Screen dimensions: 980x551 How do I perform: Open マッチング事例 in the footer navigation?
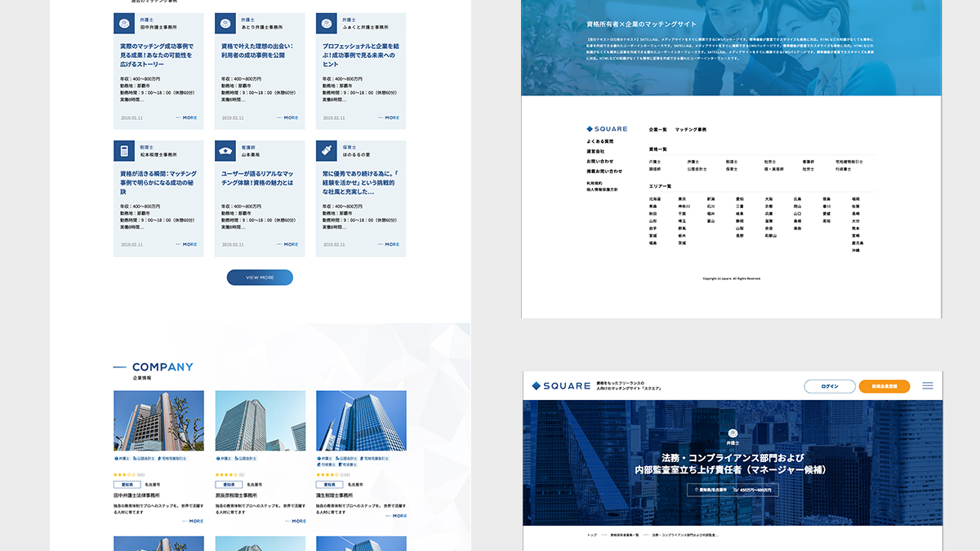(x=691, y=130)
